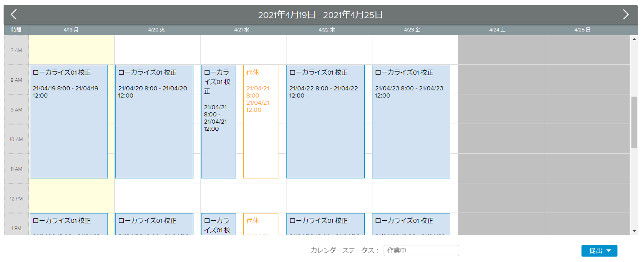Click the カレンダーステータス input field

coord(421,250)
